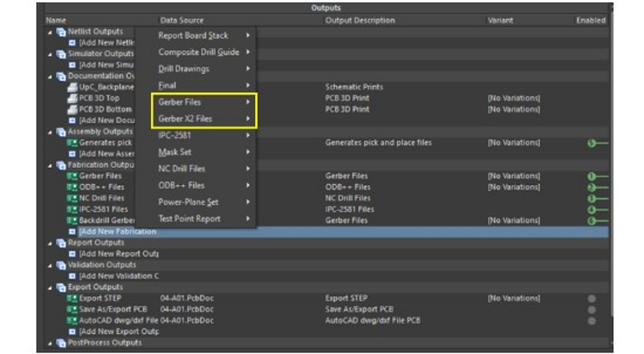This screenshot has width=644, height=354.
Task: Enable the Export STEP output
Action: 592,298
